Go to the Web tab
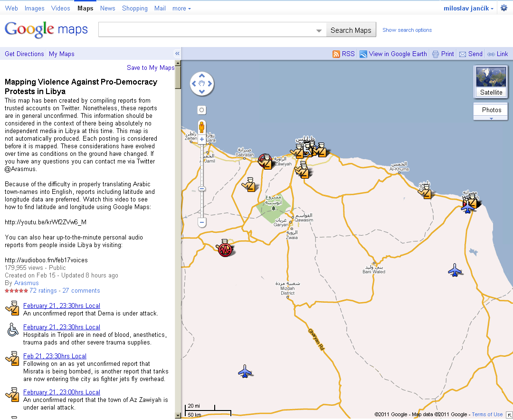The image size is (513, 420). 11,9
